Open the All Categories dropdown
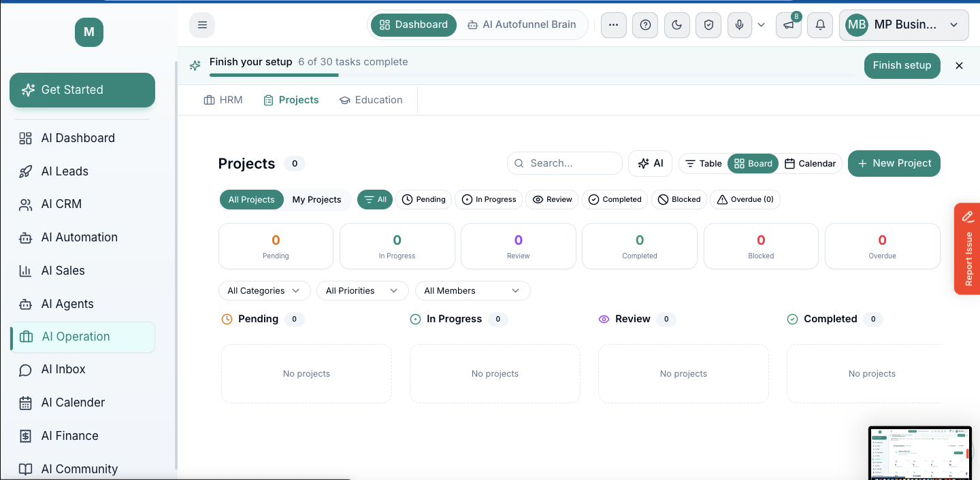Image resolution: width=980 pixels, height=480 pixels. coord(264,291)
